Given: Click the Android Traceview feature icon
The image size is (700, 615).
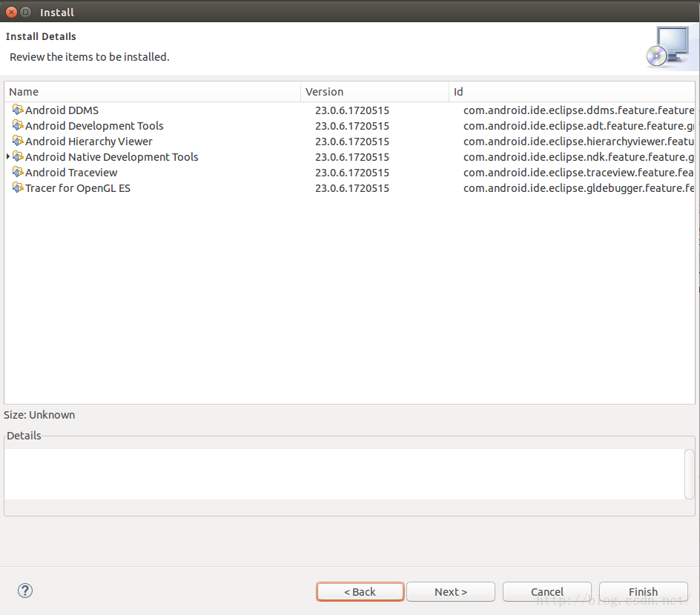Looking at the screenshot, I should [18, 172].
